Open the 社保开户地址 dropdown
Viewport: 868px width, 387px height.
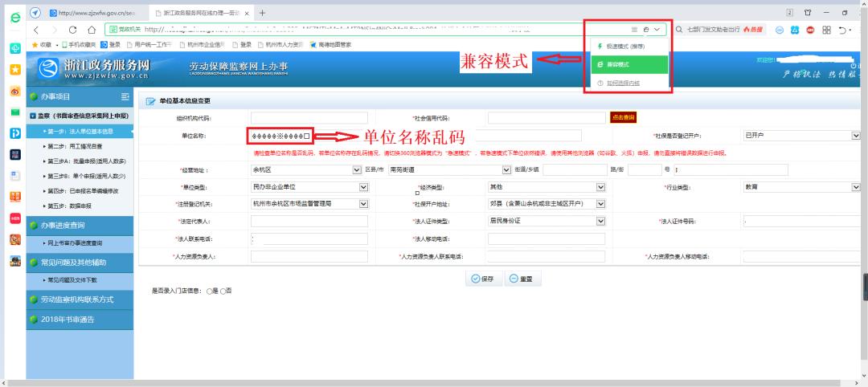[x=547, y=204]
